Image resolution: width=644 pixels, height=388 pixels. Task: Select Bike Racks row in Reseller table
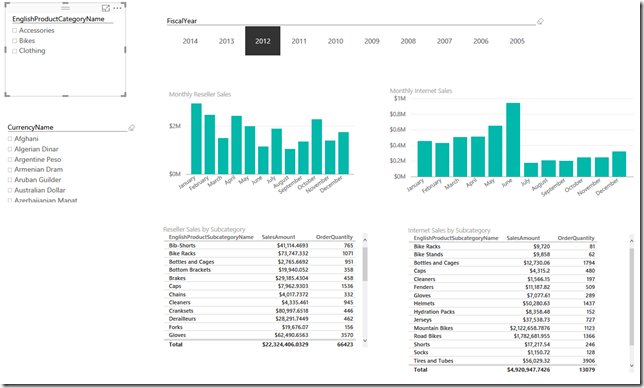click(261, 254)
